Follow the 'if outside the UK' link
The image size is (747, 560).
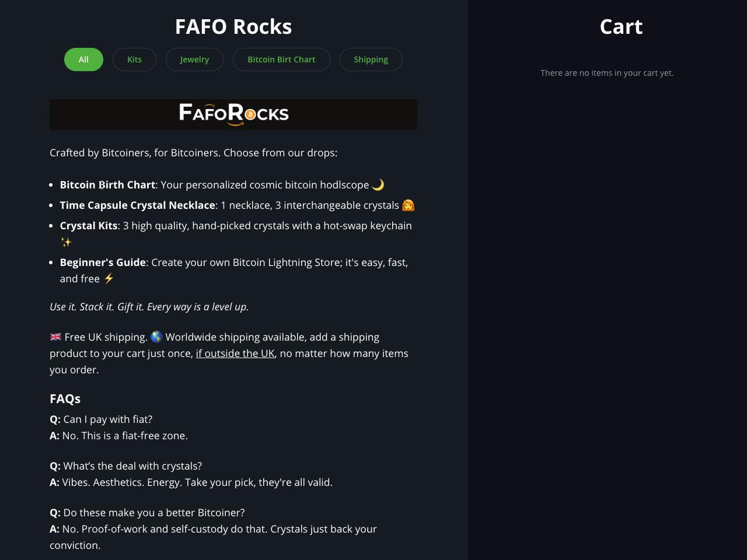click(235, 353)
